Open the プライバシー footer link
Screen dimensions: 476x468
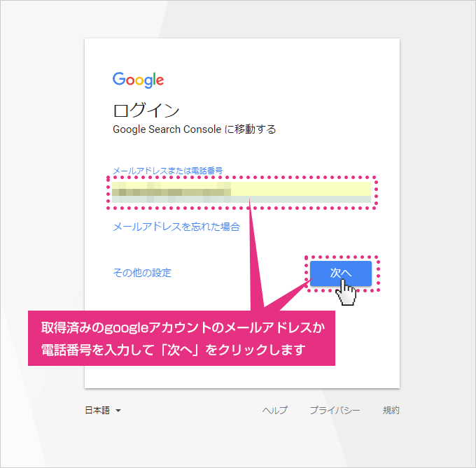pyautogui.click(x=335, y=411)
